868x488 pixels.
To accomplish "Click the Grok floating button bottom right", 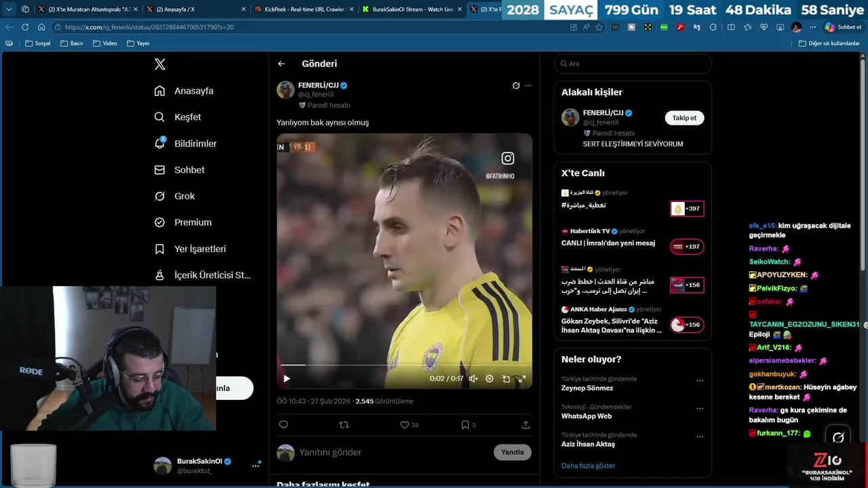I will [838, 438].
